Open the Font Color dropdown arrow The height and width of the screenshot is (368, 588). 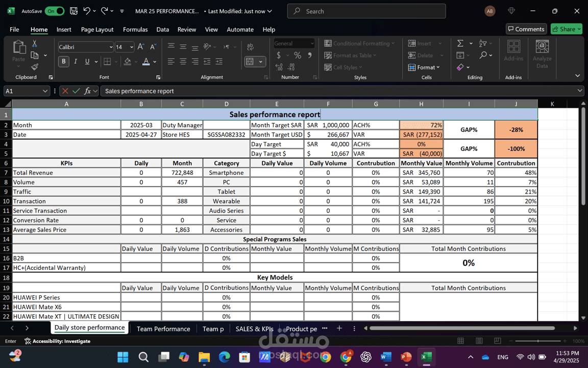(x=155, y=61)
